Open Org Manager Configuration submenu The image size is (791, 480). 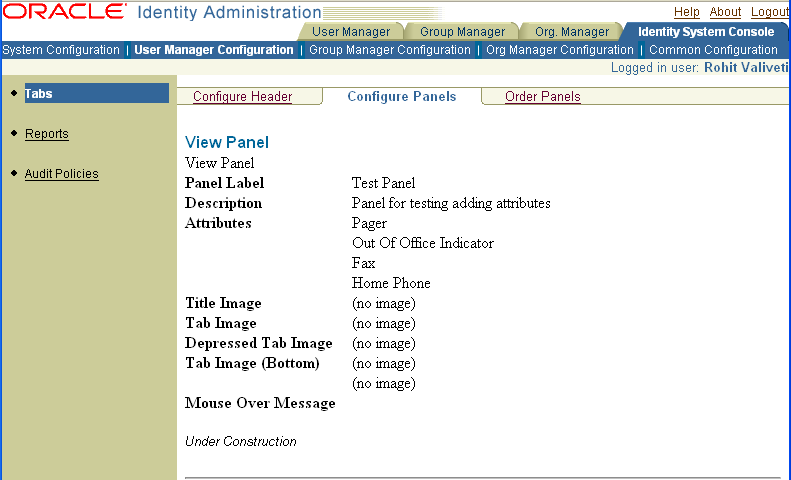[x=559, y=50]
